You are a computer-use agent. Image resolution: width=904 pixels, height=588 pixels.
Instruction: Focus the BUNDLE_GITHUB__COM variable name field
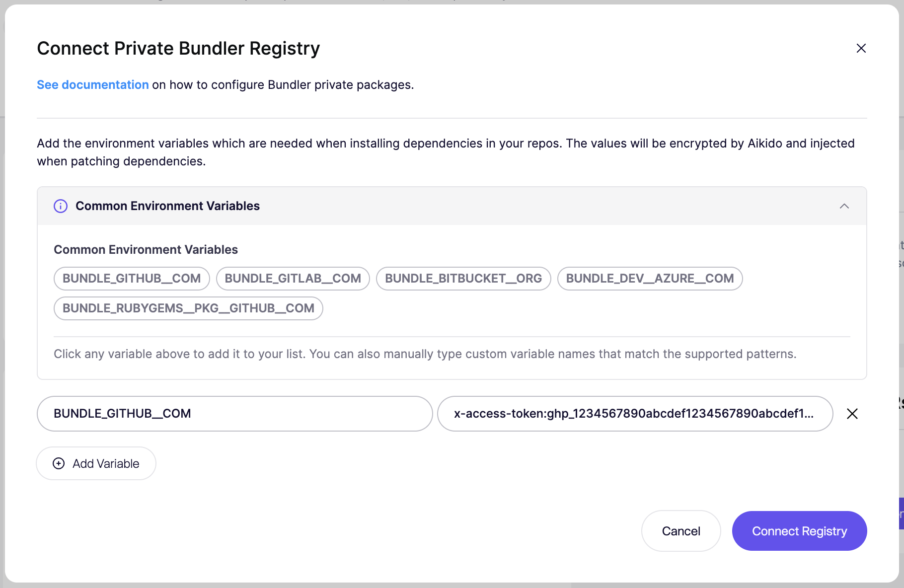(x=234, y=414)
